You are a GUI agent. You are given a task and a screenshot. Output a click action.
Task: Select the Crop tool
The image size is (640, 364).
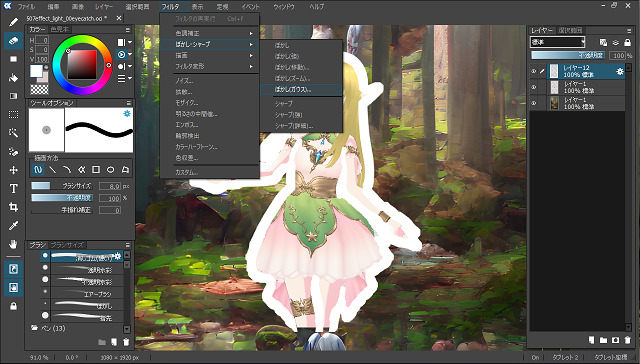[x=13, y=207]
